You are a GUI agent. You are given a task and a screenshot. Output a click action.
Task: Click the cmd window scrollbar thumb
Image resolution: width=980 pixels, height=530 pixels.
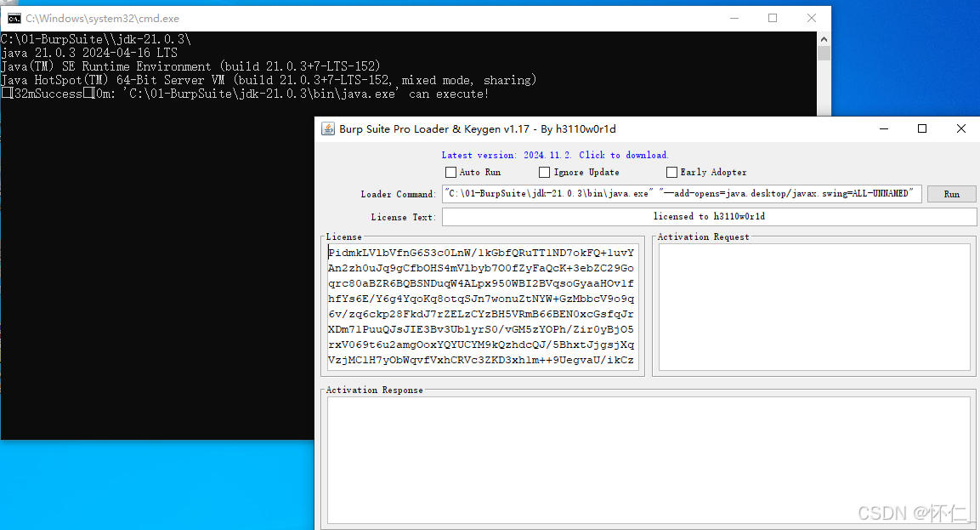point(824,54)
